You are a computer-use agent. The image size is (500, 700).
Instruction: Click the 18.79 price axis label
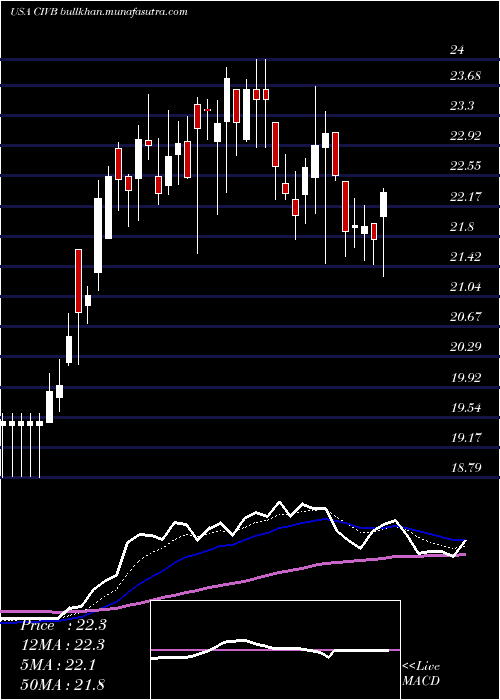pyautogui.click(x=465, y=467)
